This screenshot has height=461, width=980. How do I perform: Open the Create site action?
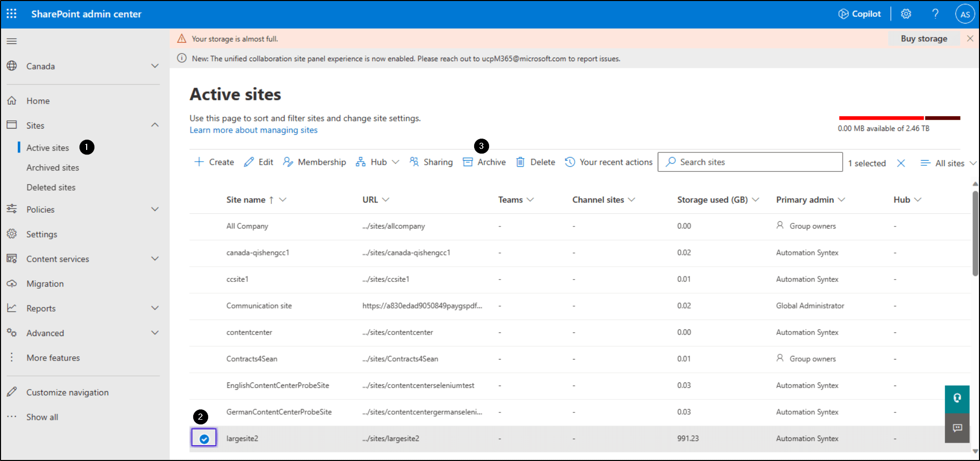click(x=214, y=162)
